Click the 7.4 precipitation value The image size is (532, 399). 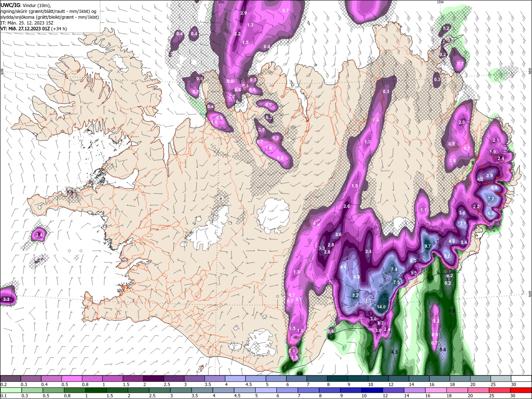click(394, 269)
